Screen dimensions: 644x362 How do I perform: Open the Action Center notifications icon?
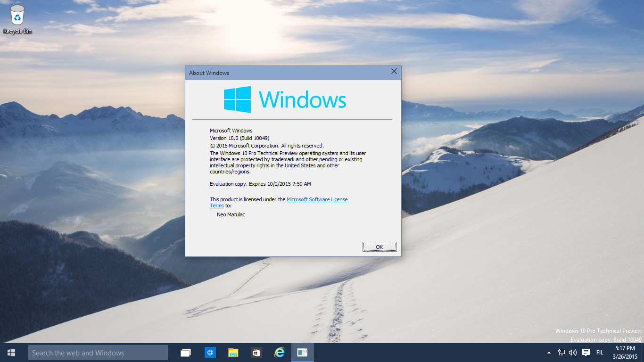586,353
